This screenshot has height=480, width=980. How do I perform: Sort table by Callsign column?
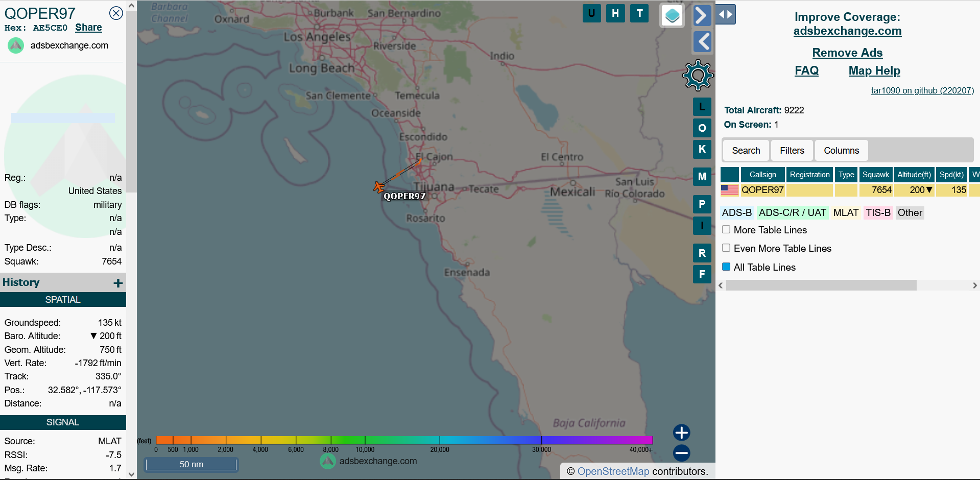[763, 175]
